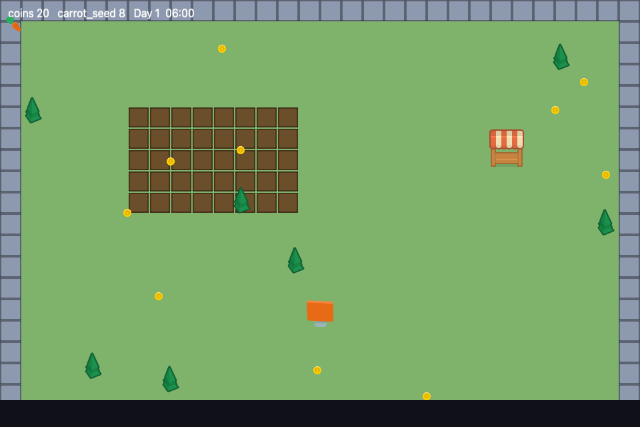This screenshot has width=640, height=427.
Task: Select the orange player character
Action: click(x=320, y=314)
